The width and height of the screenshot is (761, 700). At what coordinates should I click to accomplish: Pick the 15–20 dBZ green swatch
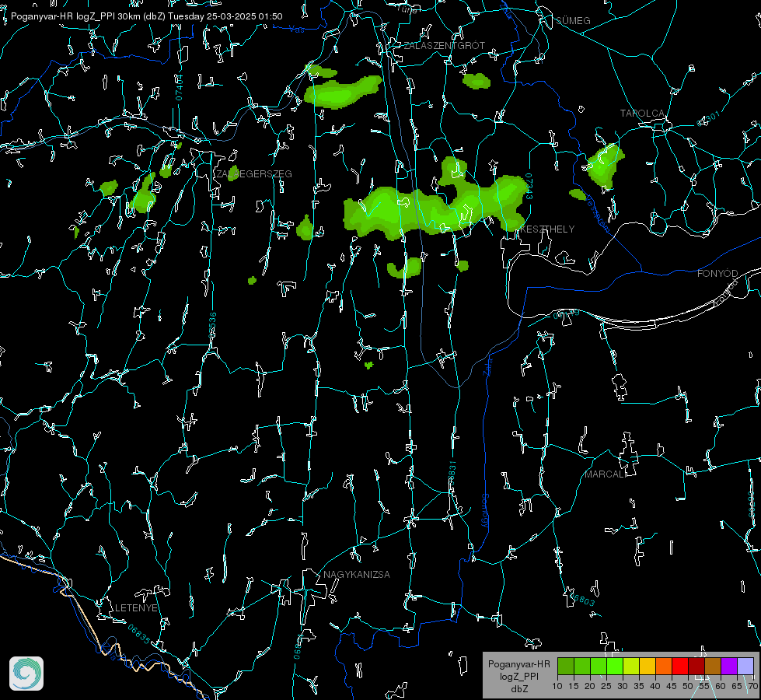[582, 666]
